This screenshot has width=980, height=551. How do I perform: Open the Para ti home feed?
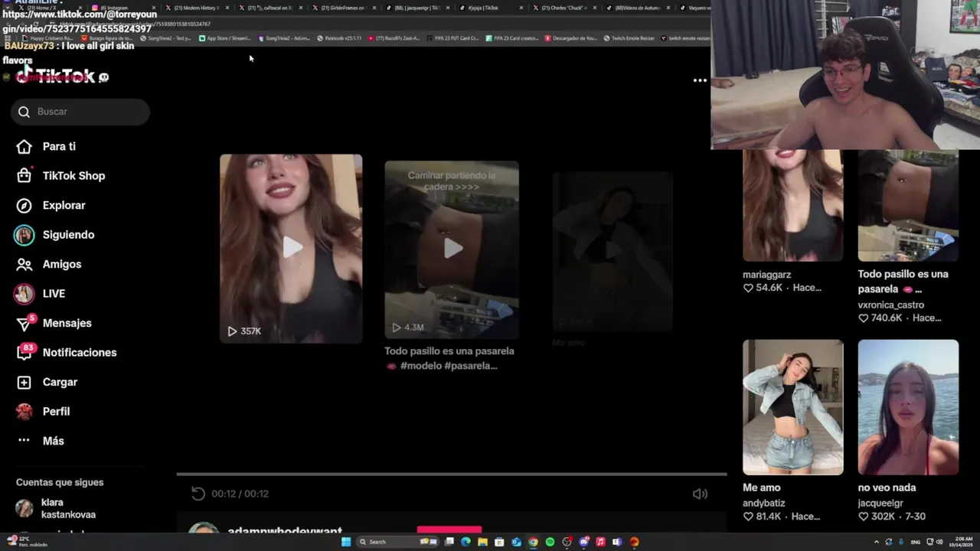[x=46, y=146]
